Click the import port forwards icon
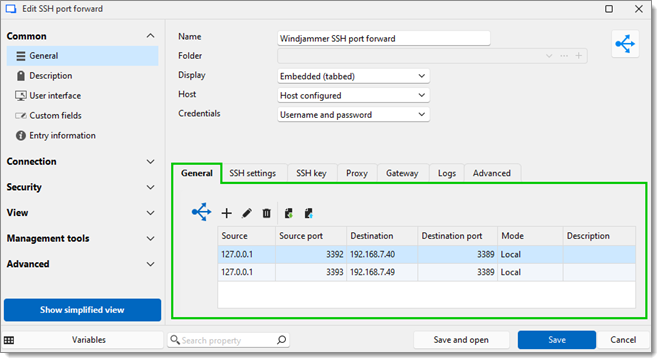 [289, 213]
